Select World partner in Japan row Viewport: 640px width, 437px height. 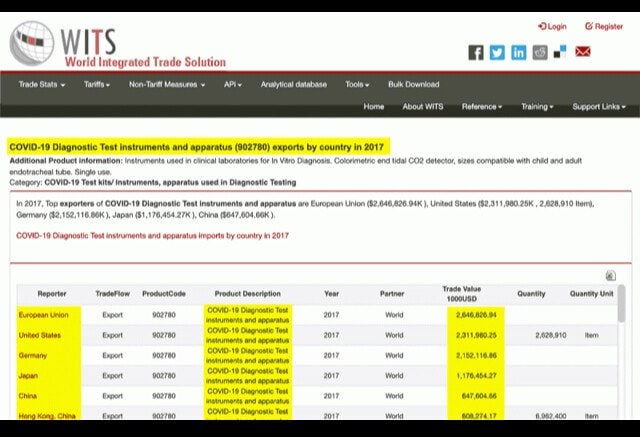394,376
